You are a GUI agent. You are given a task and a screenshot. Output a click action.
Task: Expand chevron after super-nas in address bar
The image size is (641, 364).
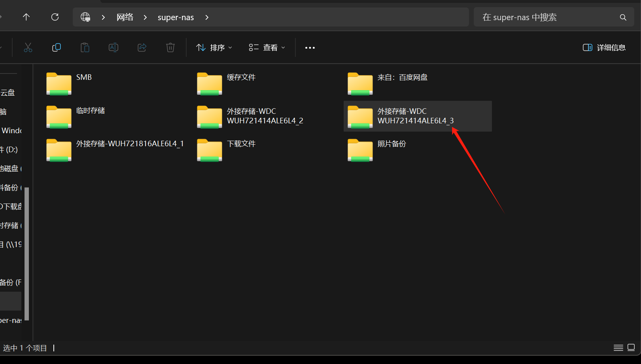pos(207,17)
